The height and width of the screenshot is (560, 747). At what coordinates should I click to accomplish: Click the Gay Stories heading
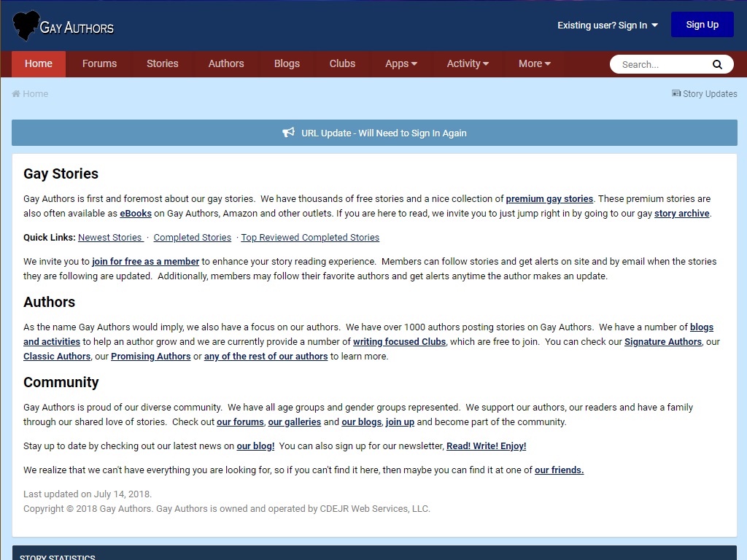coord(61,174)
